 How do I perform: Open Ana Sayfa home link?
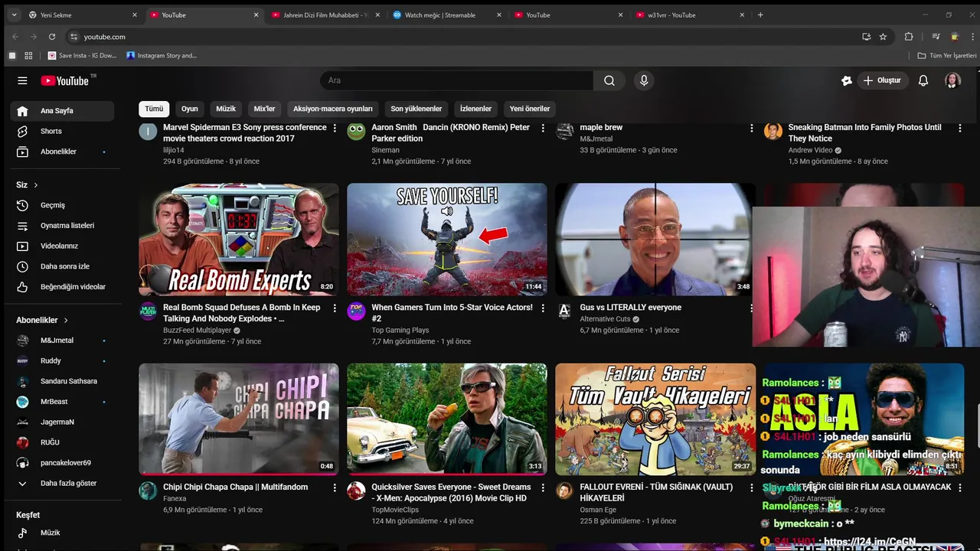tap(63, 111)
